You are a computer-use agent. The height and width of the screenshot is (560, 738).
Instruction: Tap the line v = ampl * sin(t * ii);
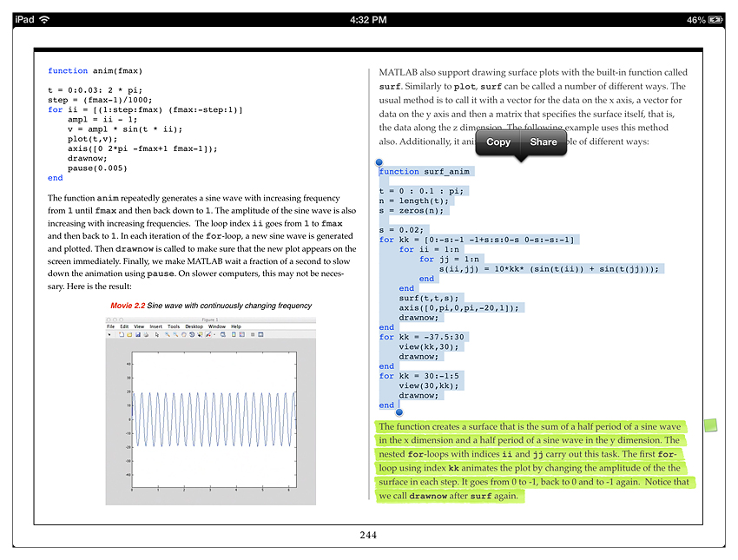tap(125, 129)
